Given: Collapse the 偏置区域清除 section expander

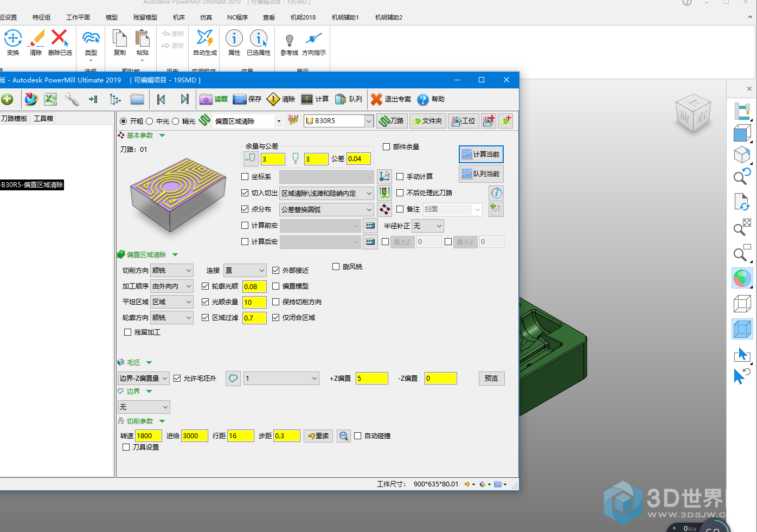Looking at the screenshot, I should [x=175, y=255].
